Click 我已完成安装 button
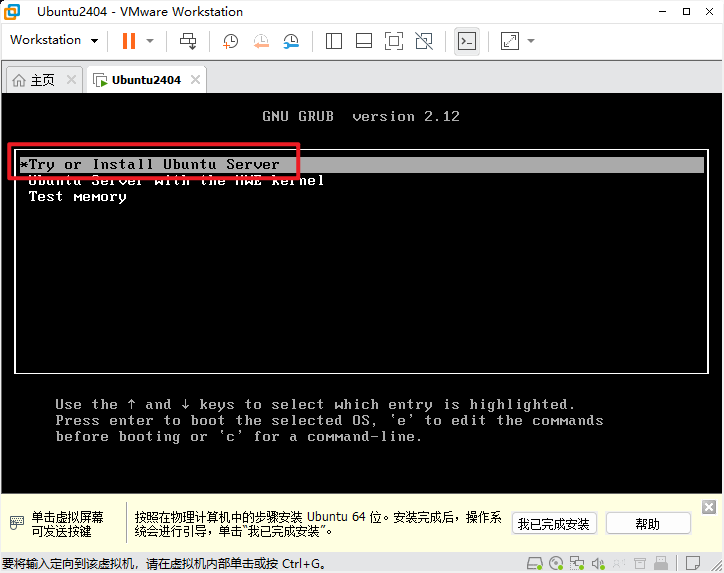Viewport: 724px width, 573px height. point(554,524)
